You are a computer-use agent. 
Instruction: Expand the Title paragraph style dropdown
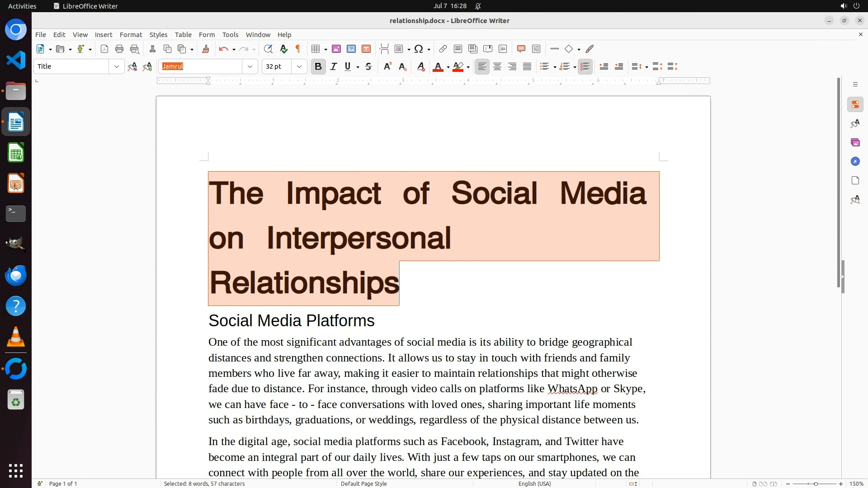[x=117, y=67]
